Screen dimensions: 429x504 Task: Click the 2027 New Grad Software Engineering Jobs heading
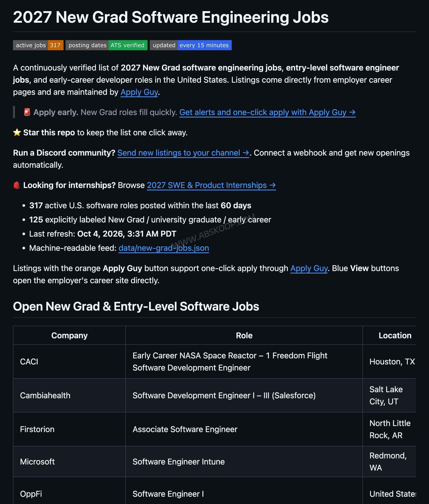[171, 17]
